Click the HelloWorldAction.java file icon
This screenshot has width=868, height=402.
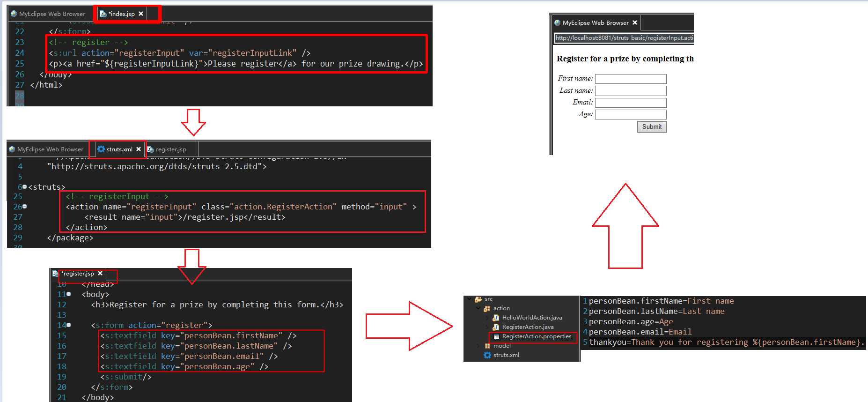(x=496, y=318)
